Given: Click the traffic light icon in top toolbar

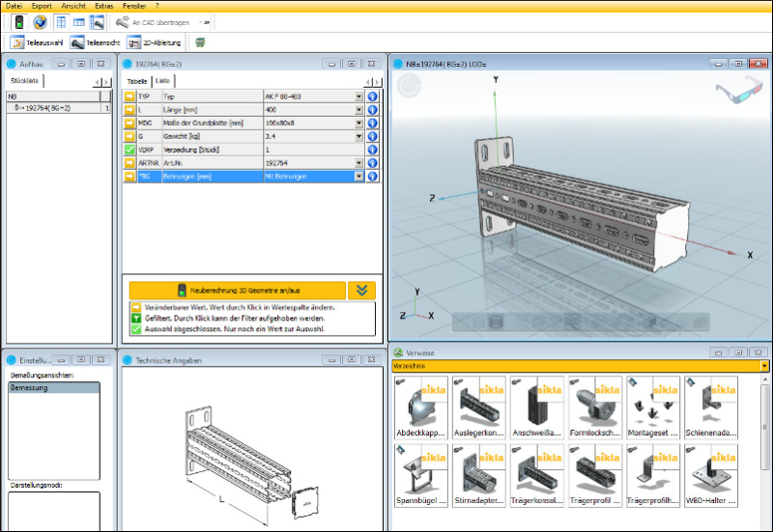Looking at the screenshot, I should click(x=19, y=22).
